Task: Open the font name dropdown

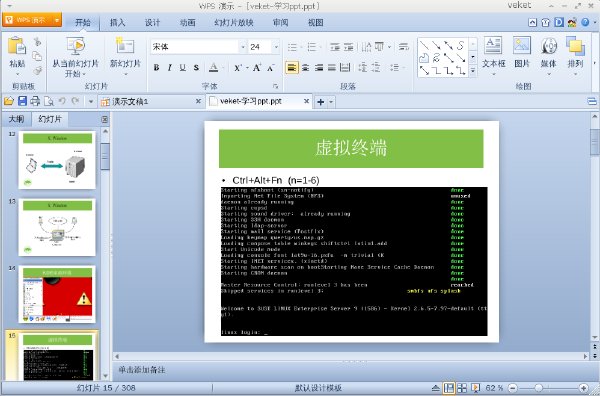Action: [x=243, y=47]
